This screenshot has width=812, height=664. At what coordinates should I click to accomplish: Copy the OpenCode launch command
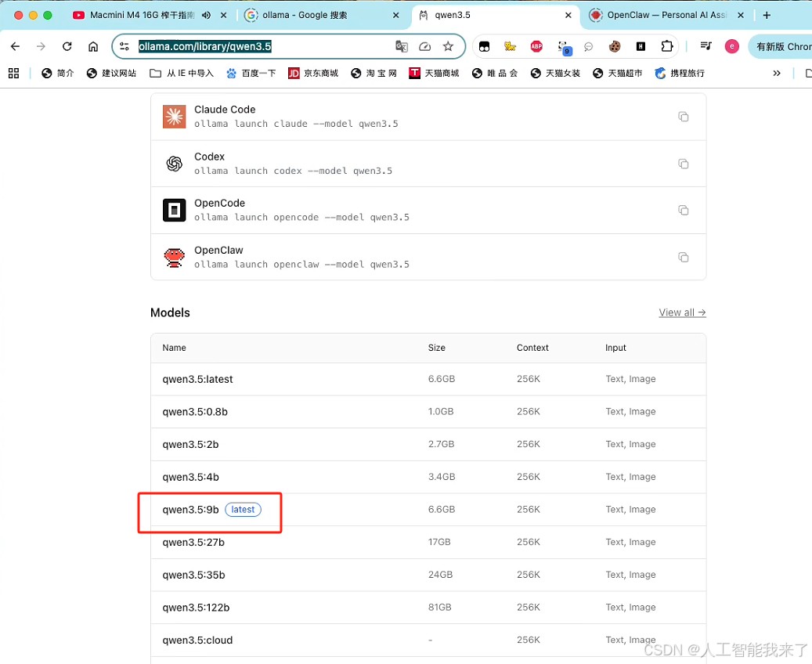coord(683,211)
